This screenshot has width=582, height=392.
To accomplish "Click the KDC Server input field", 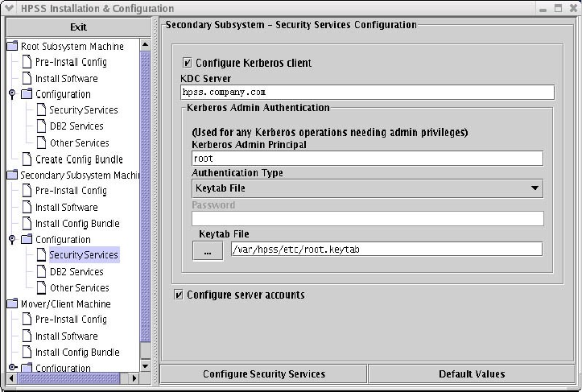I will tap(368, 93).
